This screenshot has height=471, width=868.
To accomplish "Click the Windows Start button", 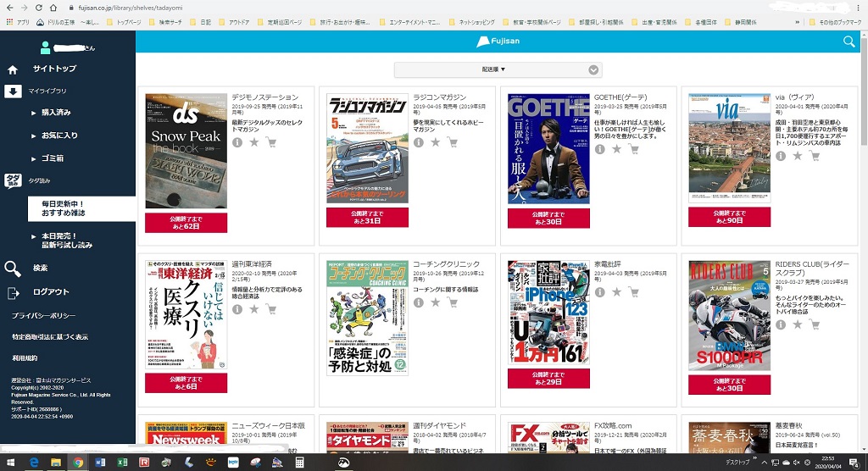I will click(12, 463).
